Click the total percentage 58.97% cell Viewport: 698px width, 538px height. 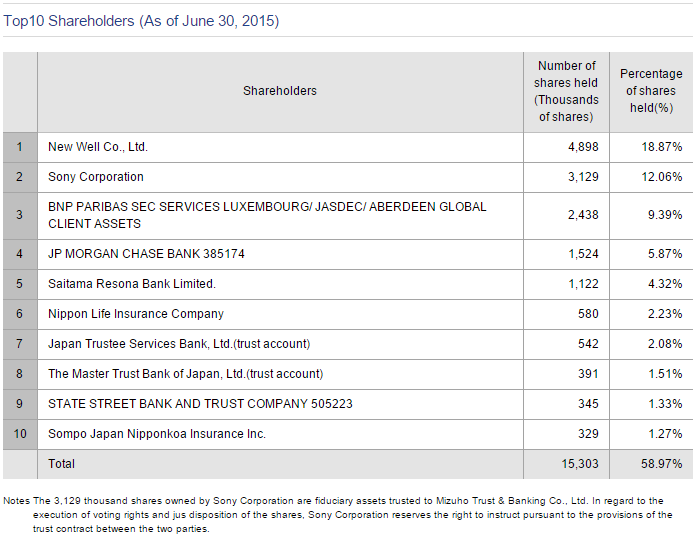(662, 464)
